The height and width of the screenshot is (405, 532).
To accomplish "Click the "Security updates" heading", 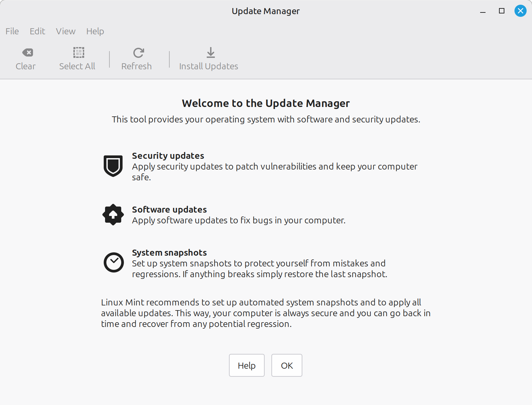I will pyautogui.click(x=168, y=156).
